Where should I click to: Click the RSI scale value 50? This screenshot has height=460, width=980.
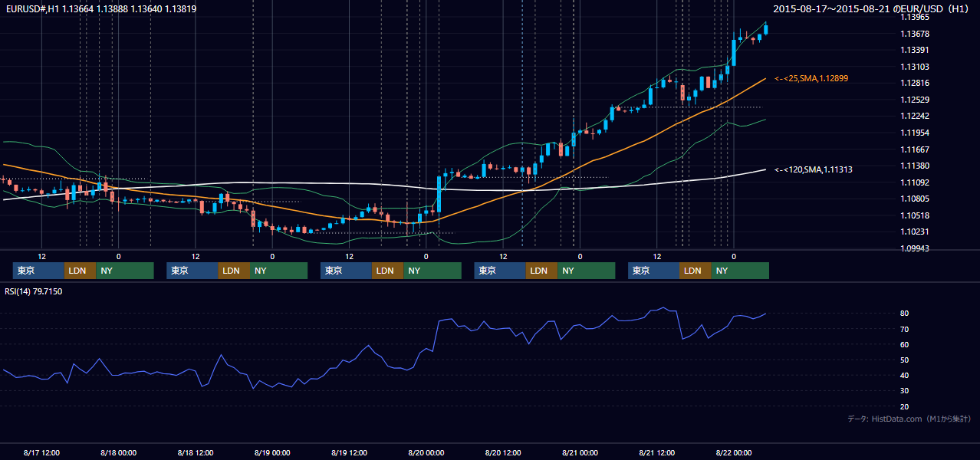[904, 360]
